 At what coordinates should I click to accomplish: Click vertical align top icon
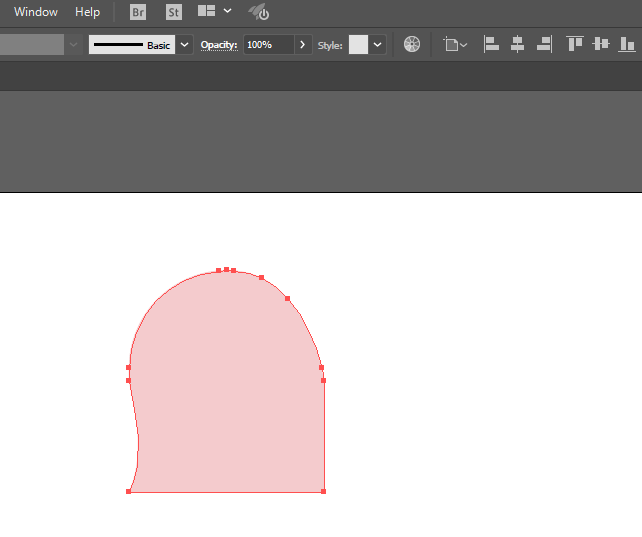coord(574,44)
